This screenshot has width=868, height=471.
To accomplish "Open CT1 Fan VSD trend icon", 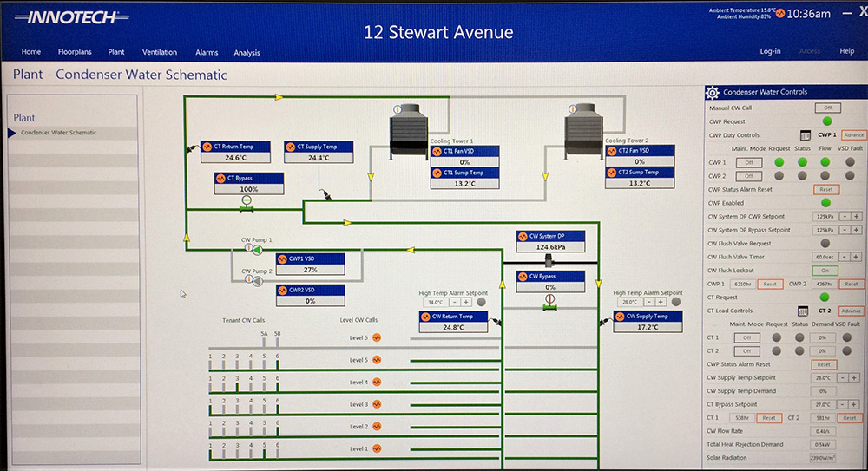I will 437,151.
